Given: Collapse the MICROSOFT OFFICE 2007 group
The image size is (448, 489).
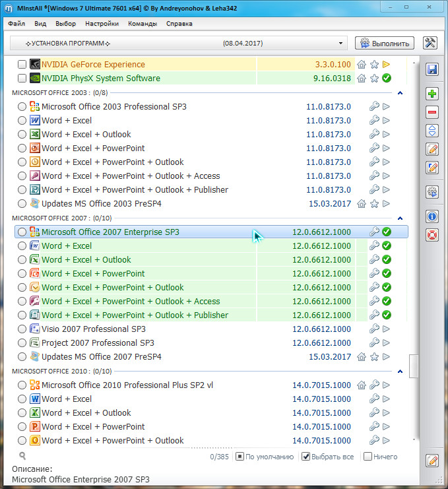Looking at the screenshot, I should point(400,218).
